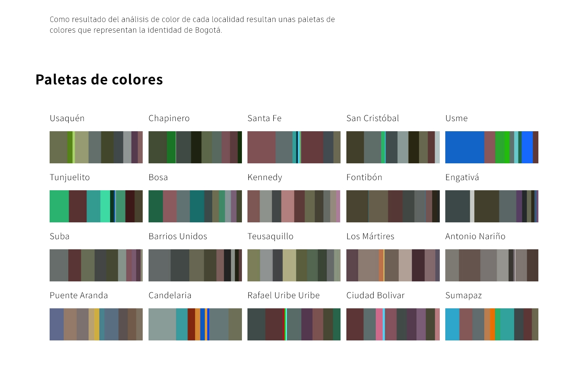This screenshot has height=375, width=588.
Task: Click the pink swatch in Kennedy palette
Action: pyautogui.click(x=288, y=206)
